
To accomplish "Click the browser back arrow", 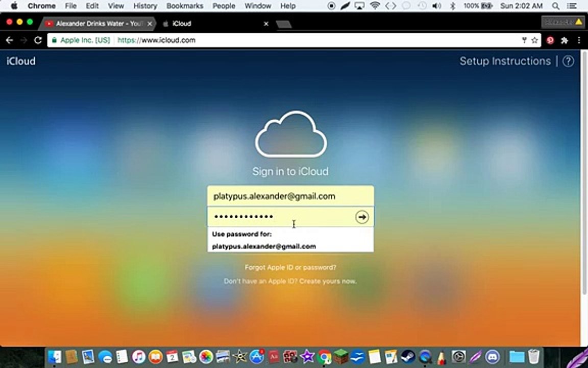I will (9, 40).
